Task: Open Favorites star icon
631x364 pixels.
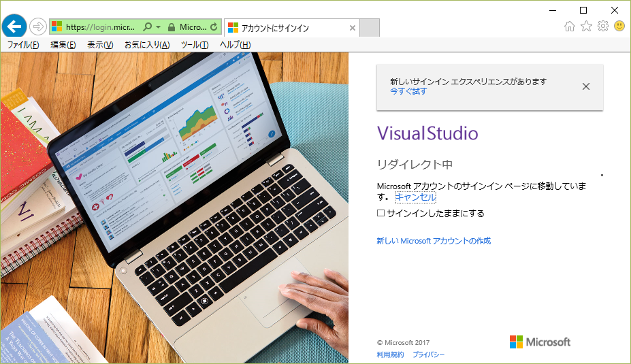Action: [586, 26]
